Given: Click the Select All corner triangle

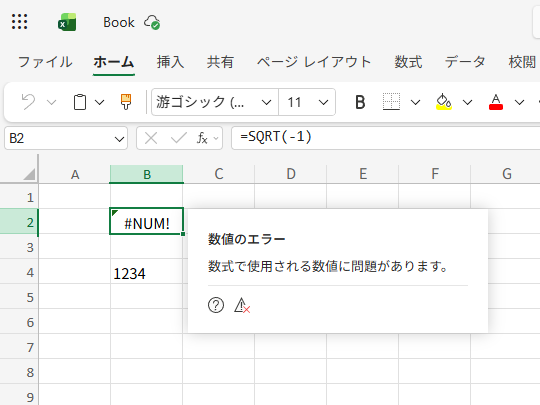Looking at the screenshot, I should coord(30,174).
